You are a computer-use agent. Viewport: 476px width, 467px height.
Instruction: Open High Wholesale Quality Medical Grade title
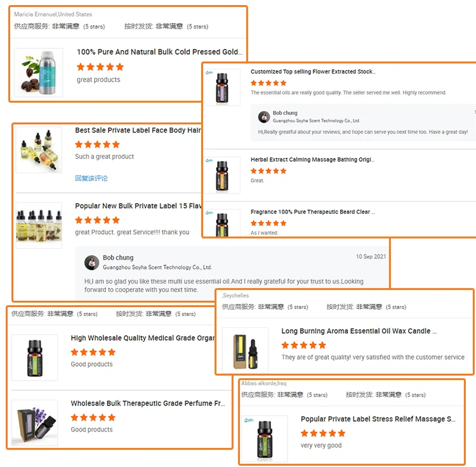point(143,338)
